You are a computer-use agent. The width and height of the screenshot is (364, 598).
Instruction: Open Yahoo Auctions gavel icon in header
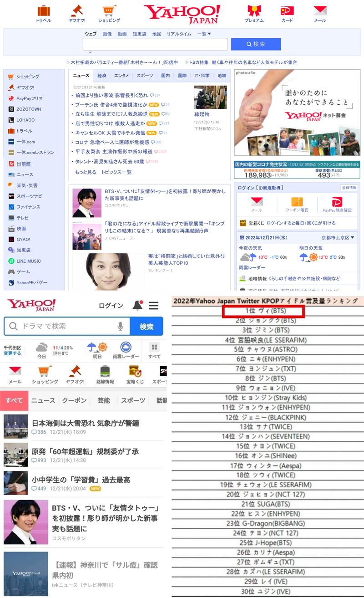click(77, 10)
